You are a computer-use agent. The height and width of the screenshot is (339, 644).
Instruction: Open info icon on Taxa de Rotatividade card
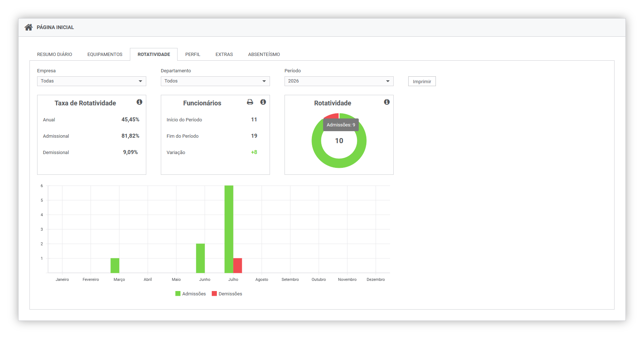tap(139, 102)
